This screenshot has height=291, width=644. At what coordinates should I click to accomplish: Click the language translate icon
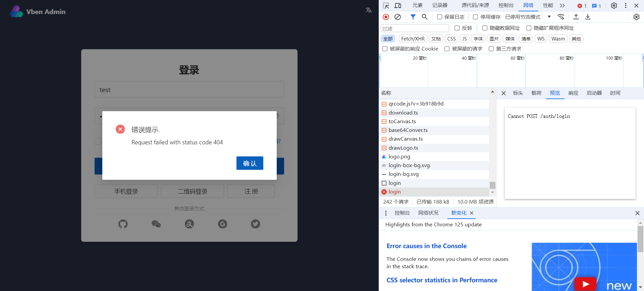coord(369,10)
